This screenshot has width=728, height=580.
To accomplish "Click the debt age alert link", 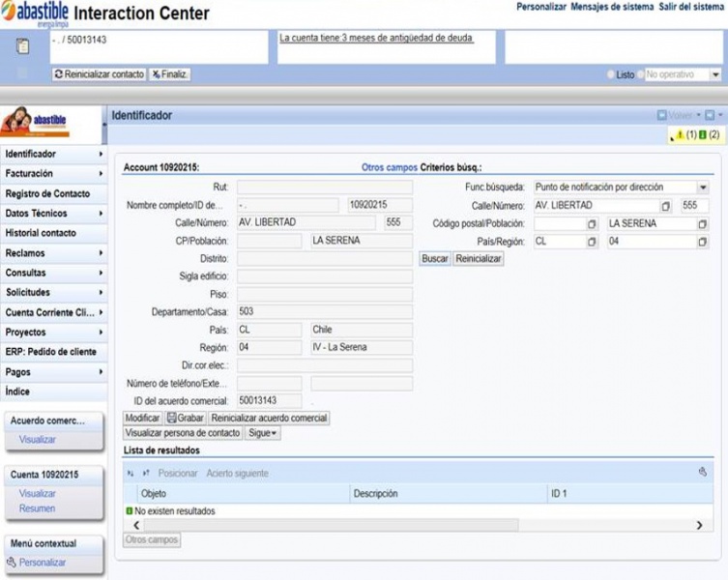I will click(376, 38).
